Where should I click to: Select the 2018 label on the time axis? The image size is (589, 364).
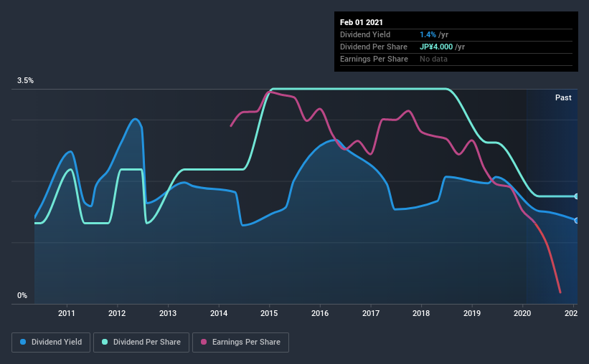click(x=421, y=313)
